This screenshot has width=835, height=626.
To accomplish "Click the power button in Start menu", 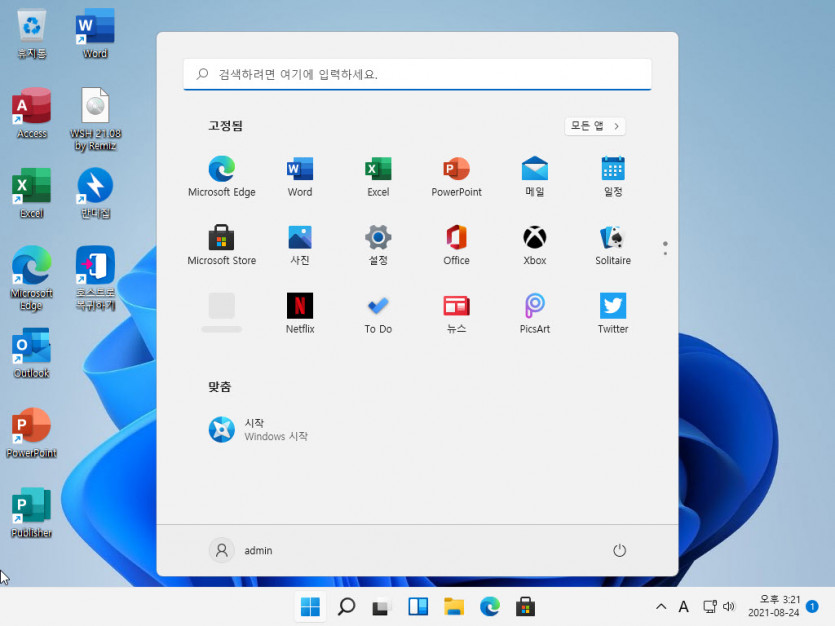I will [x=619, y=550].
